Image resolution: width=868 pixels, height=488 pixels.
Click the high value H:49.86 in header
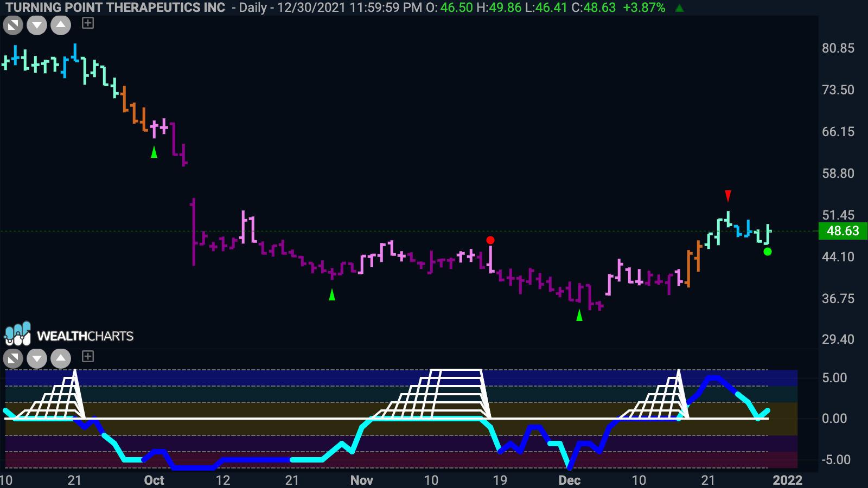pyautogui.click(x=499, y=8)
